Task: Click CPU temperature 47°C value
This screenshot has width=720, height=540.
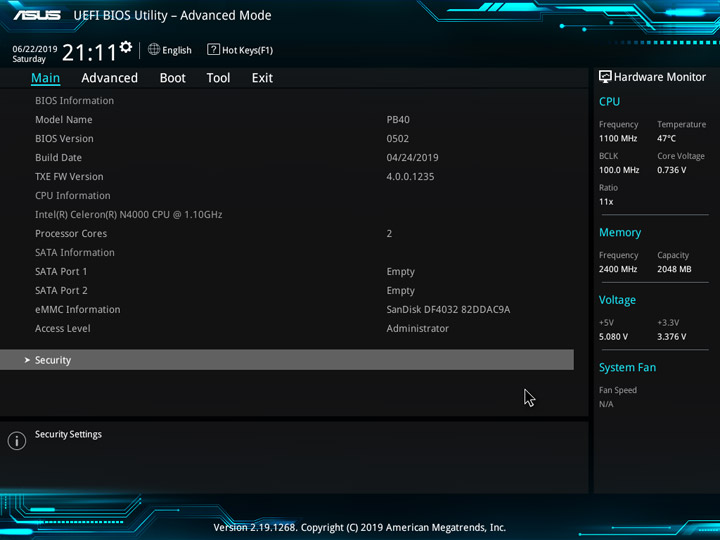Action: (x=666, y=138)
